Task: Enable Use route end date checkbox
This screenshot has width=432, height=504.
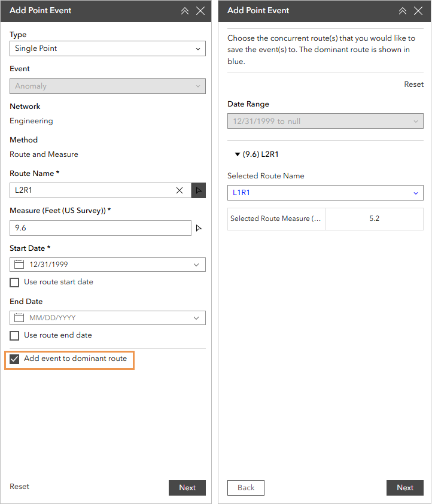Action: pyautogui.click(x=15, y=335)
